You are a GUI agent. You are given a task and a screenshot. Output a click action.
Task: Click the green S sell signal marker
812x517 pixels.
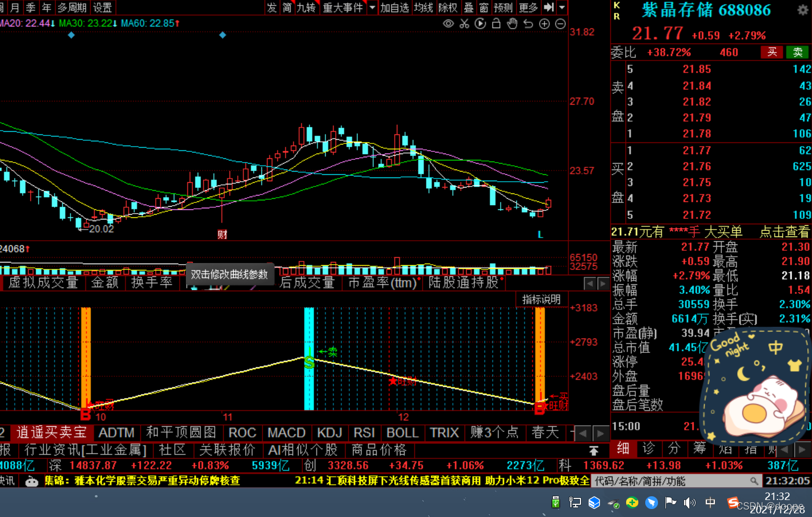(309, 362)
